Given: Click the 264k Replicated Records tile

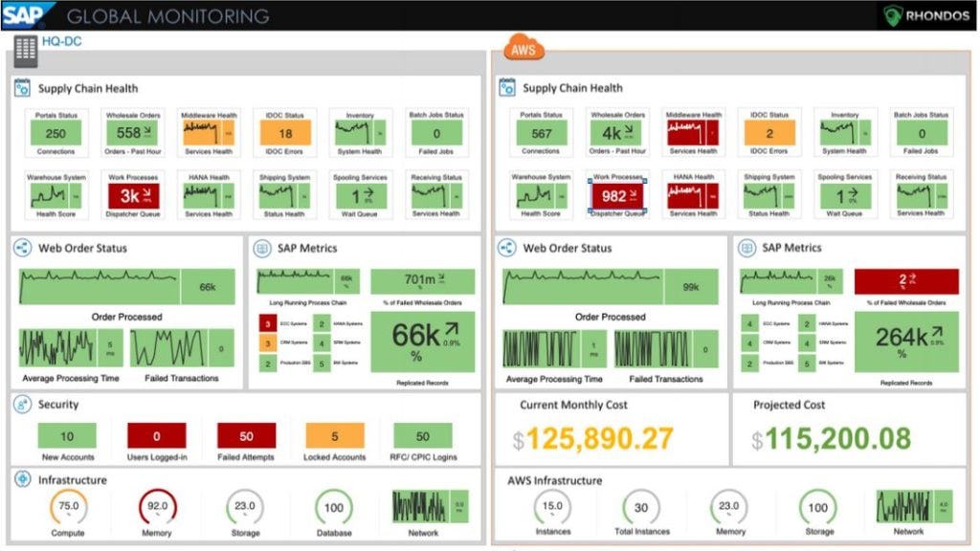Looking at the screenshot, I should tap(906, 342).
